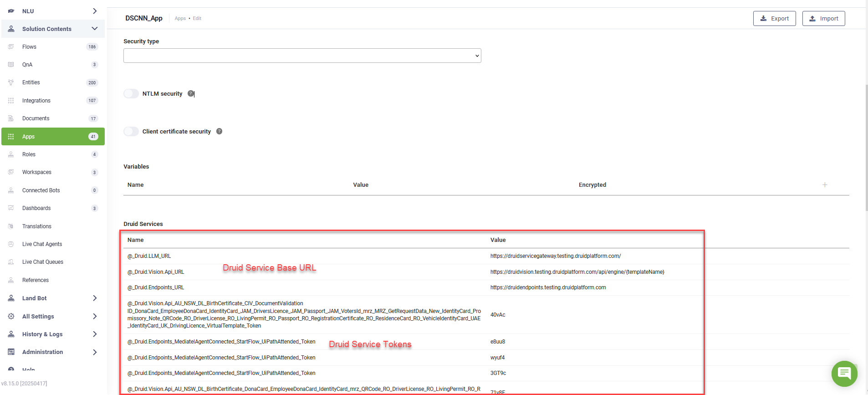Click the Integrations grid icon

tap(11, 100)
